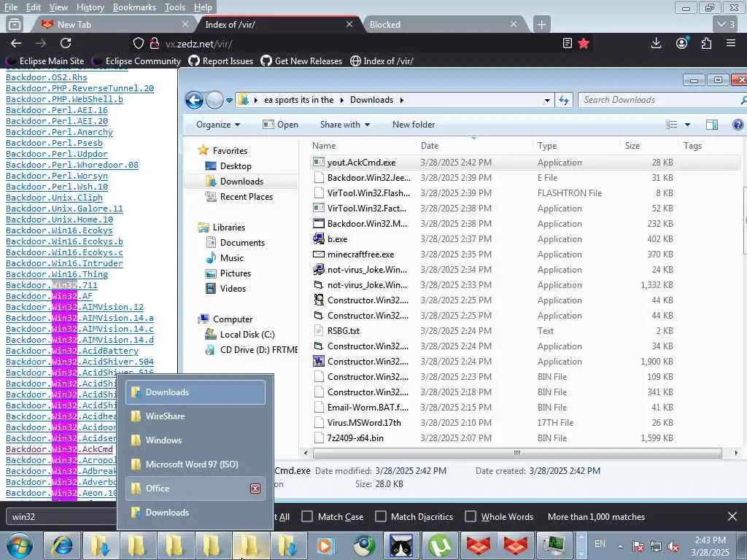Screen dimensions: 747x560
Task: Click the muted volume tray icon
Action: point(673,546)
